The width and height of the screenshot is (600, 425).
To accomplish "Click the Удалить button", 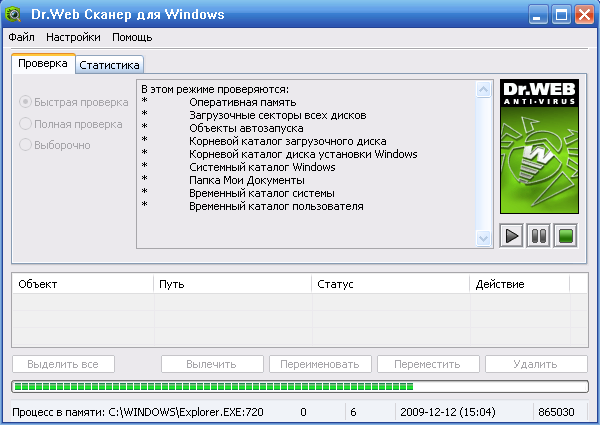I will (x=536, y=364).
